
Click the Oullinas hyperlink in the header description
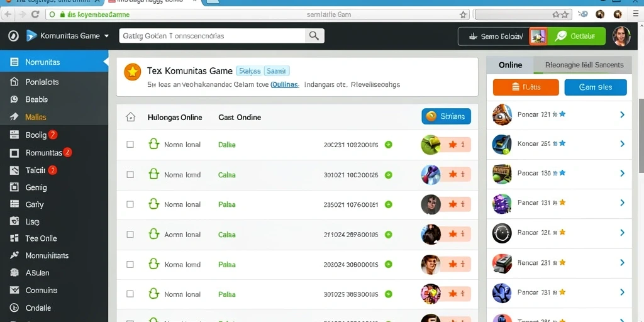coord(285,85)
